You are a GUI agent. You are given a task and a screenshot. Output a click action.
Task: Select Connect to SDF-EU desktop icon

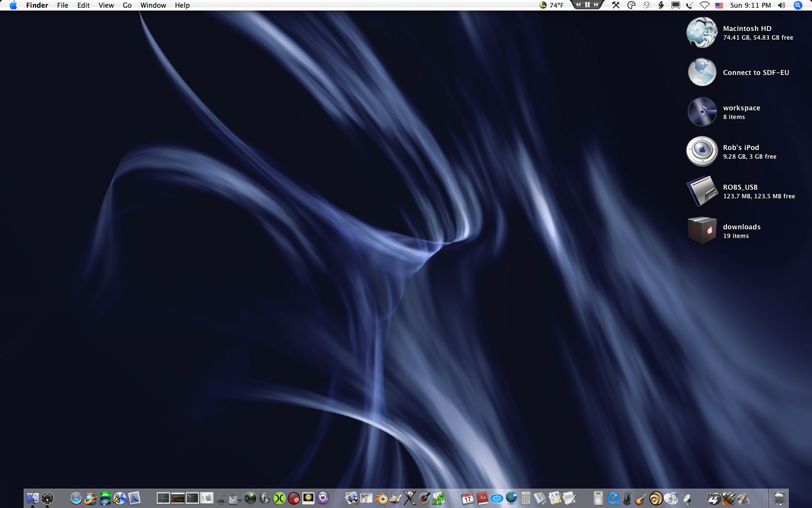pyautogui.click(x=702, y=72)
